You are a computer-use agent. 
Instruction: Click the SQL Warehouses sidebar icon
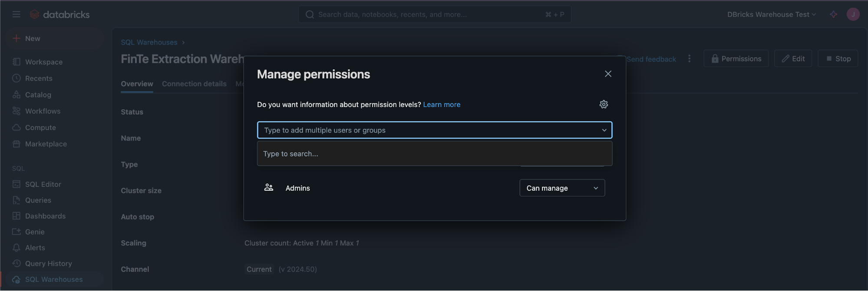pos(17,280)
